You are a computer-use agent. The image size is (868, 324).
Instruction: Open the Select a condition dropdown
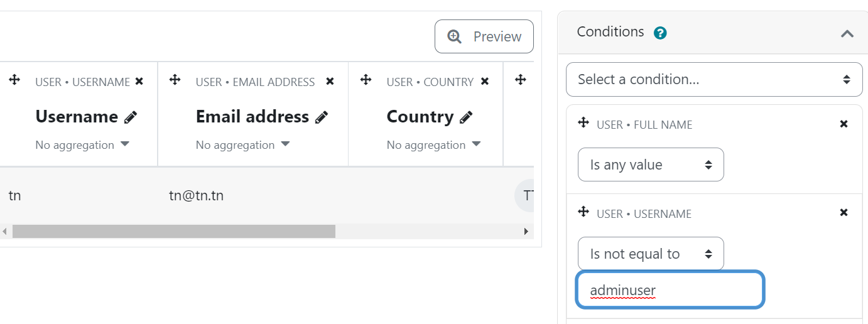[714, 79]
